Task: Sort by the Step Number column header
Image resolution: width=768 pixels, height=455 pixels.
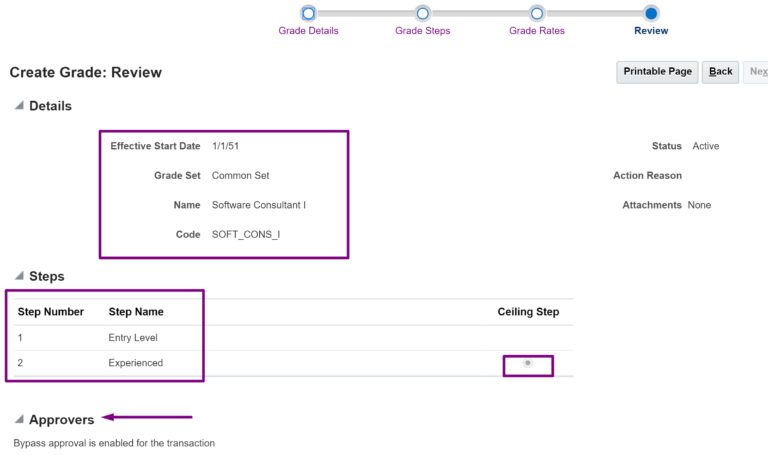Action: (x=51, y=312)
